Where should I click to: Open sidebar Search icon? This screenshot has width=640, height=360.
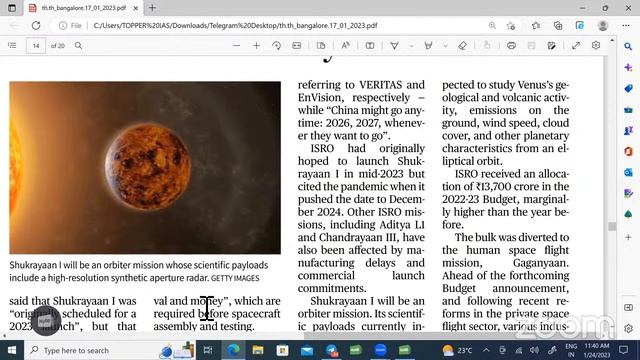(628, 46)
